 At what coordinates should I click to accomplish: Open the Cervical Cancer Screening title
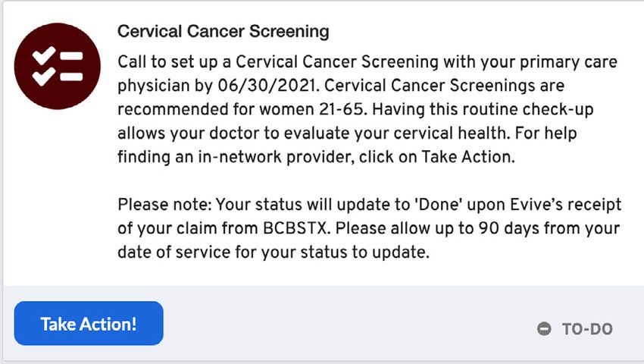[224, 31]
